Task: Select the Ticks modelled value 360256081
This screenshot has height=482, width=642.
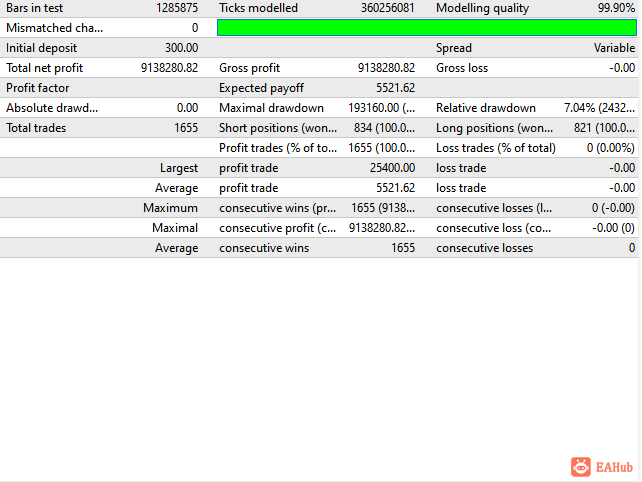Action: [x=387, y=8]
